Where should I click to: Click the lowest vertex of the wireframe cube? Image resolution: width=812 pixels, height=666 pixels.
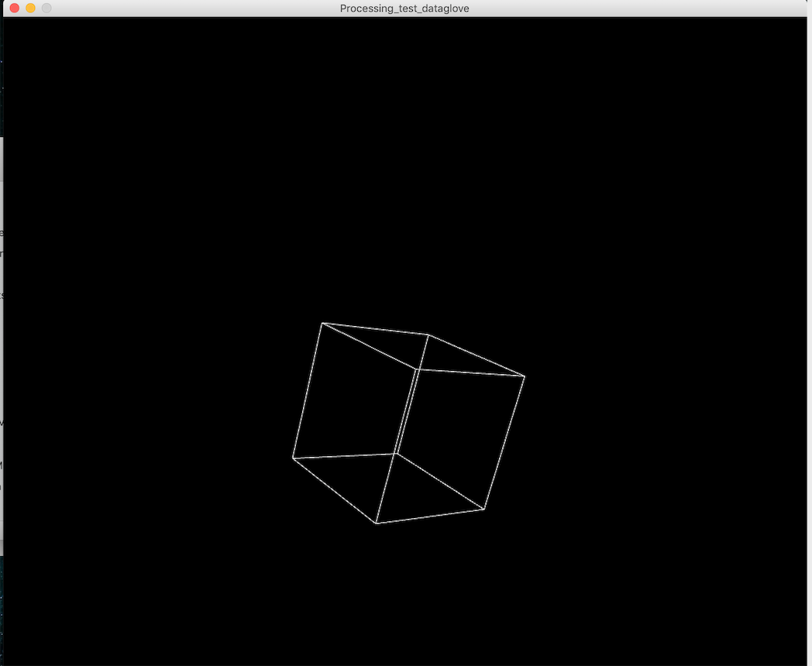coord(377,524)
